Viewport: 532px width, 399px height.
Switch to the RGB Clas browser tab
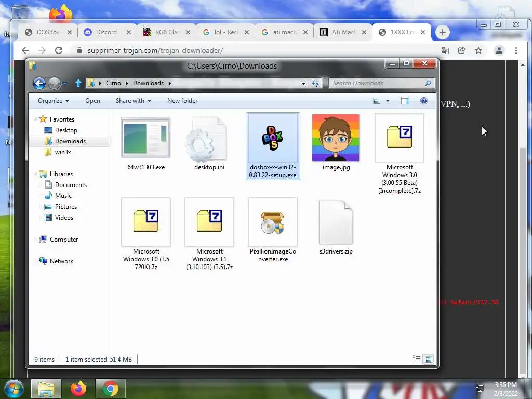[166, 32]
